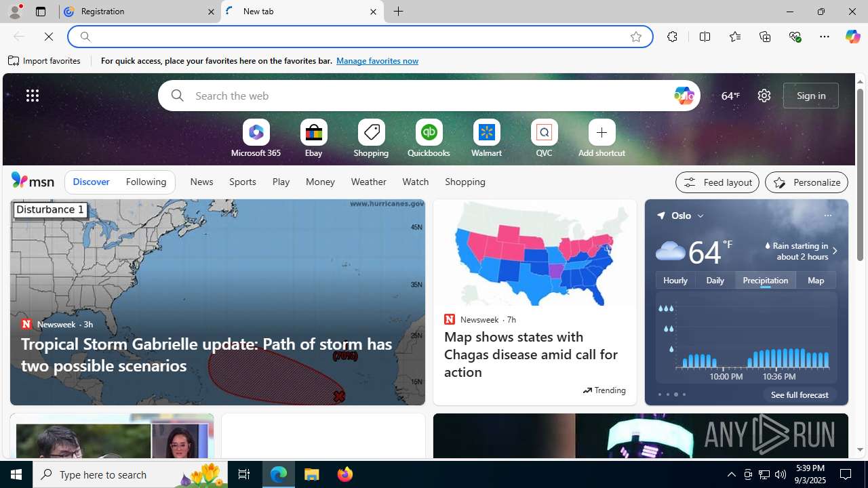Viewport: 868px width, 488px height.
Task: Open the Copilot sidebar icon
Action: tap(852, 37)
